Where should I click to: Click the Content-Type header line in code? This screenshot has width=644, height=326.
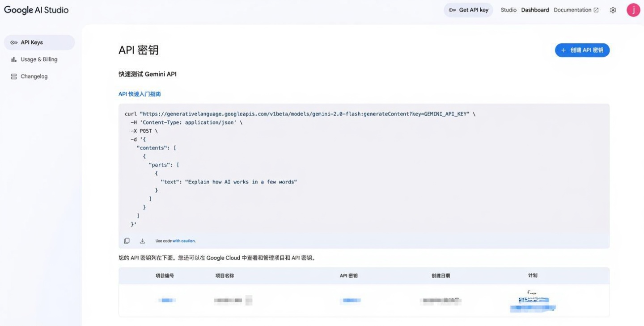click(186, 122)
